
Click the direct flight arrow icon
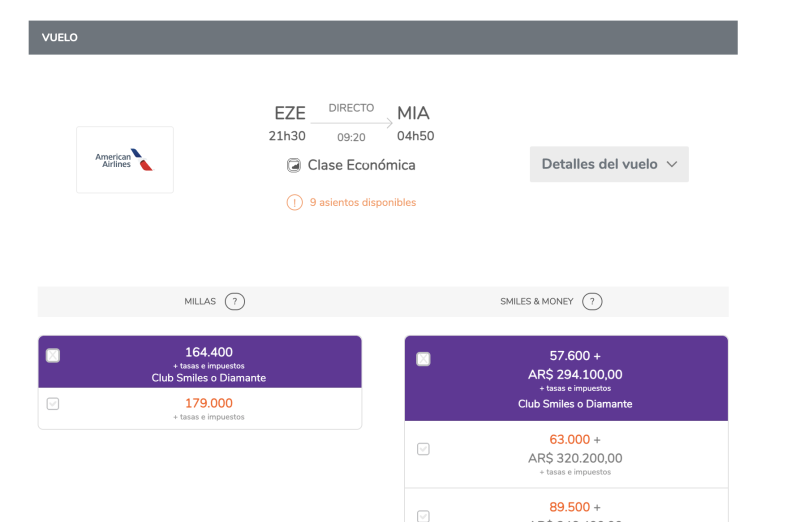352,122
